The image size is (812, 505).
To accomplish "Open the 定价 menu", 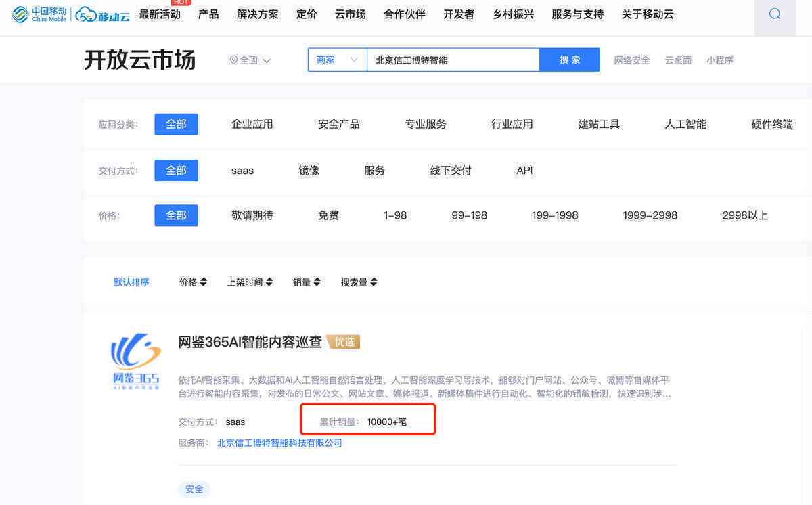I will coord(307,14).
